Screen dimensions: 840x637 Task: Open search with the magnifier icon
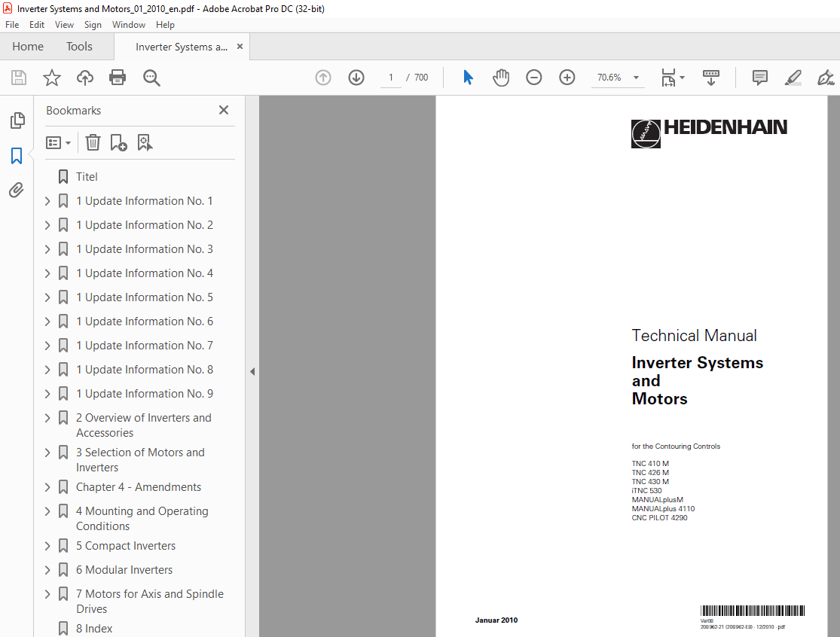(151, 78)
